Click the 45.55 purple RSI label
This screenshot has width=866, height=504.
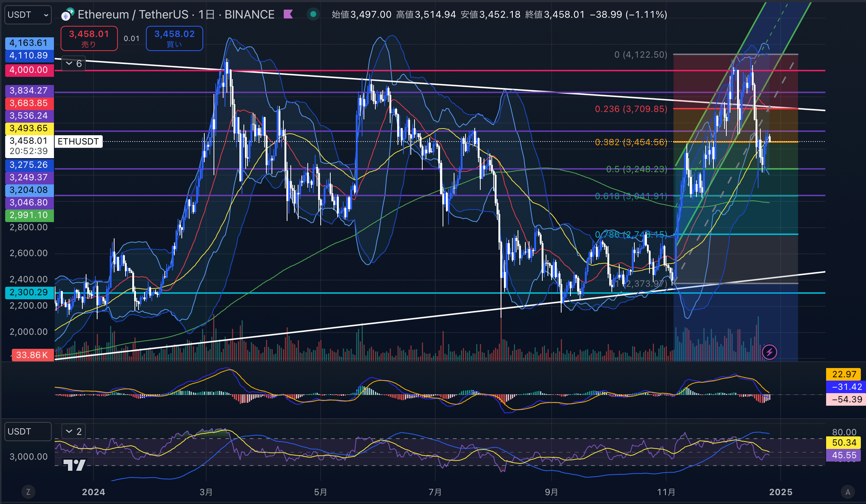tap(844, 455)
